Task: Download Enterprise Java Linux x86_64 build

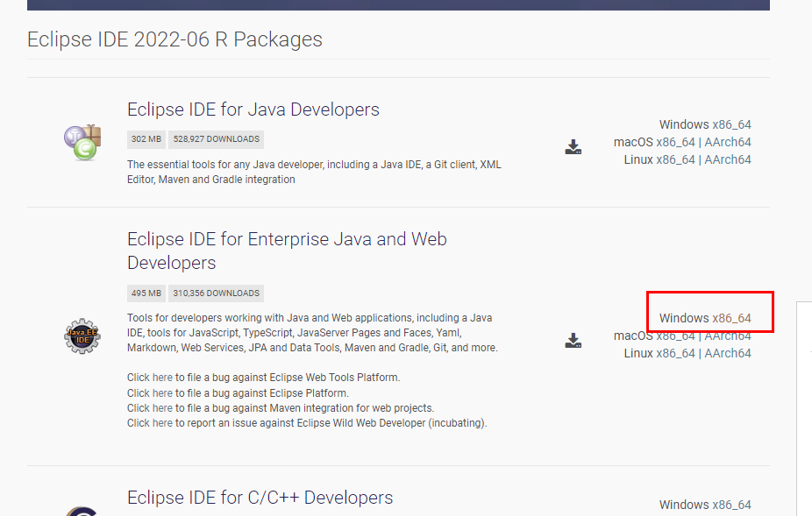Action: [675, 353]
